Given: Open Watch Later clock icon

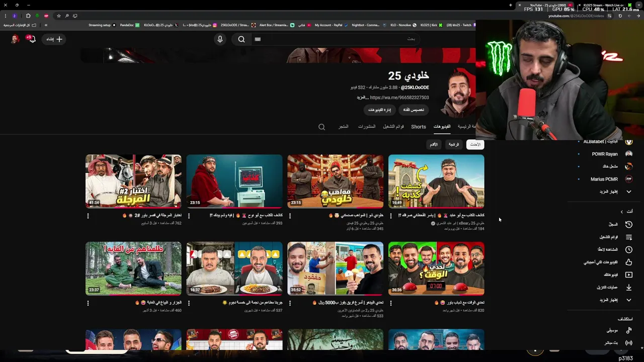Looking at the screenshot, I should click(x=628, y=250).
